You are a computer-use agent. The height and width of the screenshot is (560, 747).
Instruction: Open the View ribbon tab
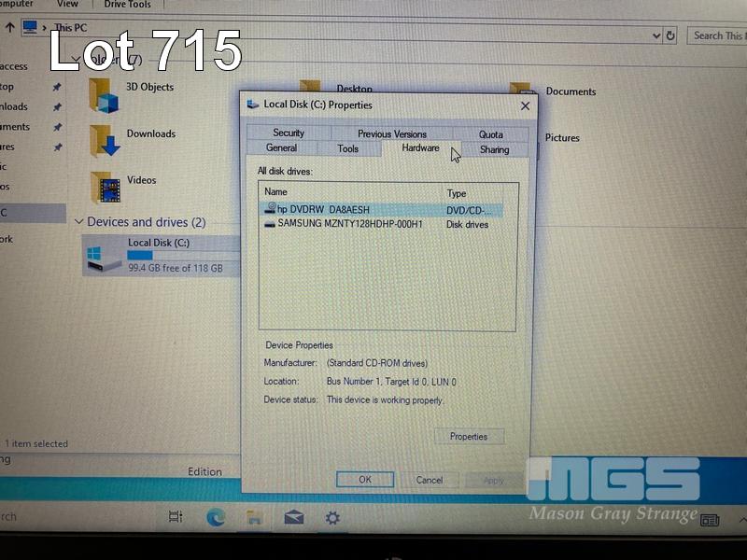67,4
